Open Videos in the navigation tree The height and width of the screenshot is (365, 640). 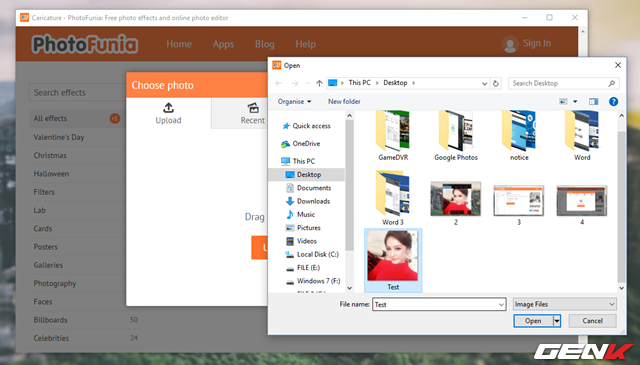(x=307, y=241)
